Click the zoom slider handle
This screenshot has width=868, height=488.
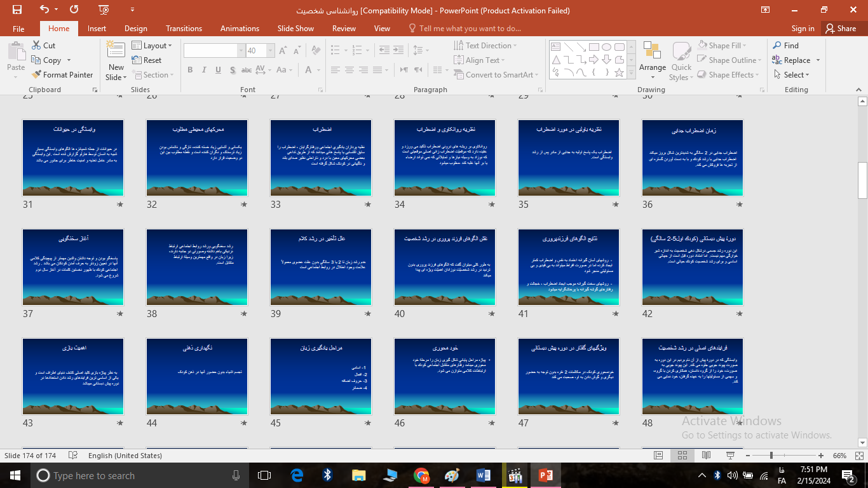[771, 456]
